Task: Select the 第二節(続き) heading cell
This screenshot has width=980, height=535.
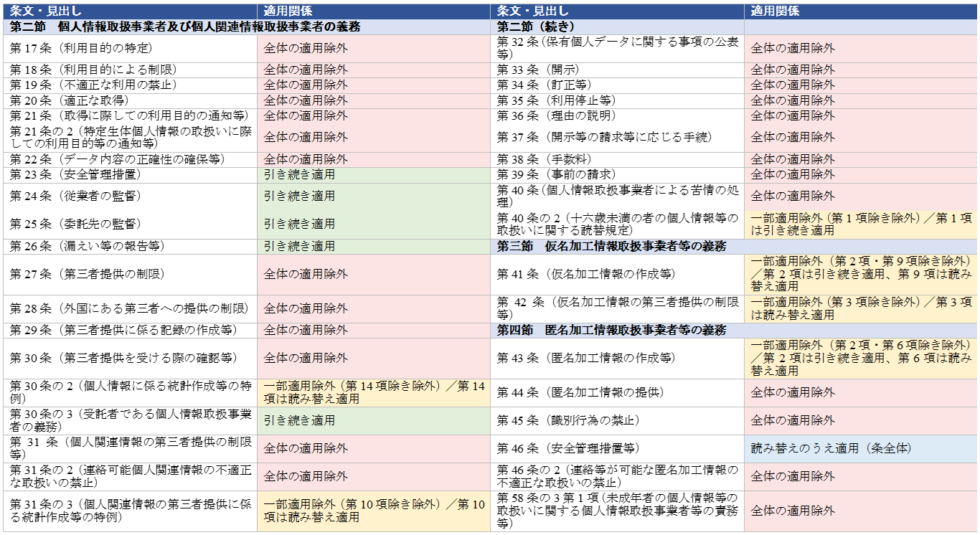Action: coord(618,27)
